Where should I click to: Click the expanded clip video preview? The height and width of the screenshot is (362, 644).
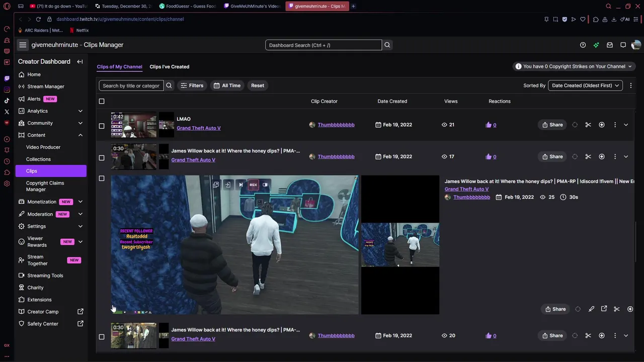tap(235, 245)
